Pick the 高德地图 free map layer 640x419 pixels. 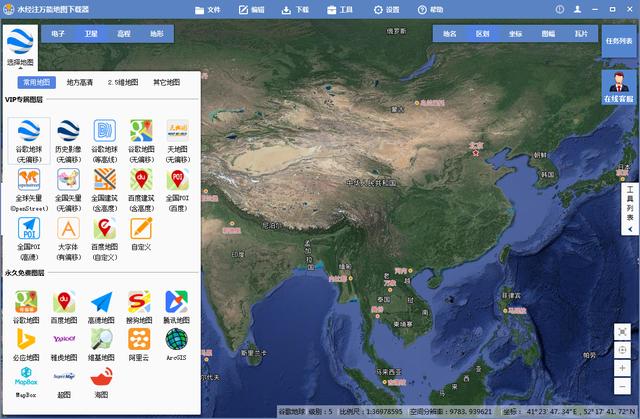click(103, 306)
